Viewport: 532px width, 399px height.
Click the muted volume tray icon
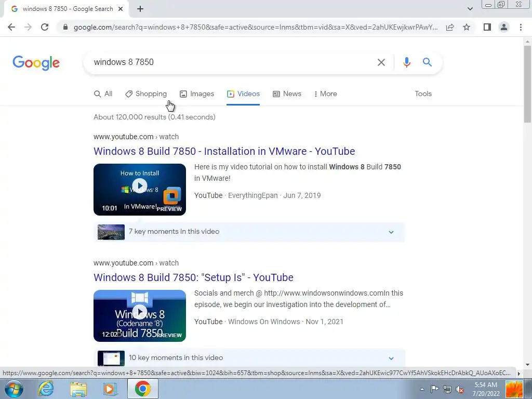tap(460, 389)
